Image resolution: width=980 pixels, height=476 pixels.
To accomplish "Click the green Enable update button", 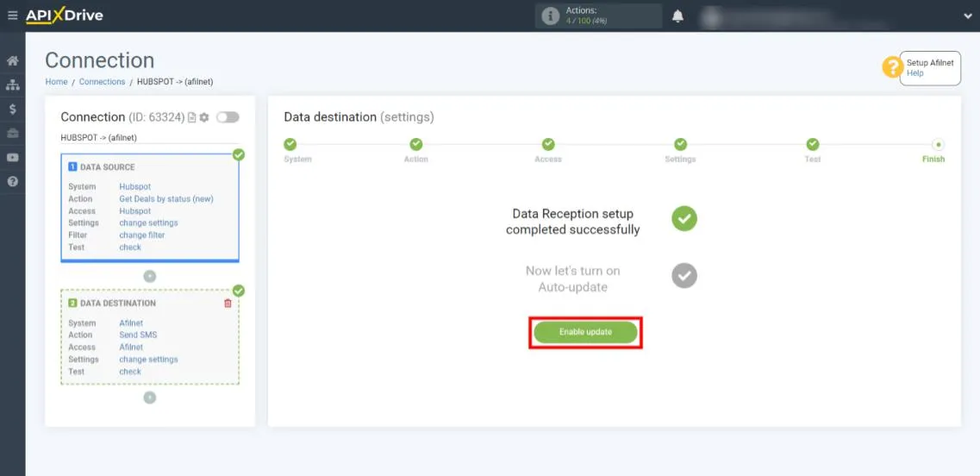I will [585, 332].
